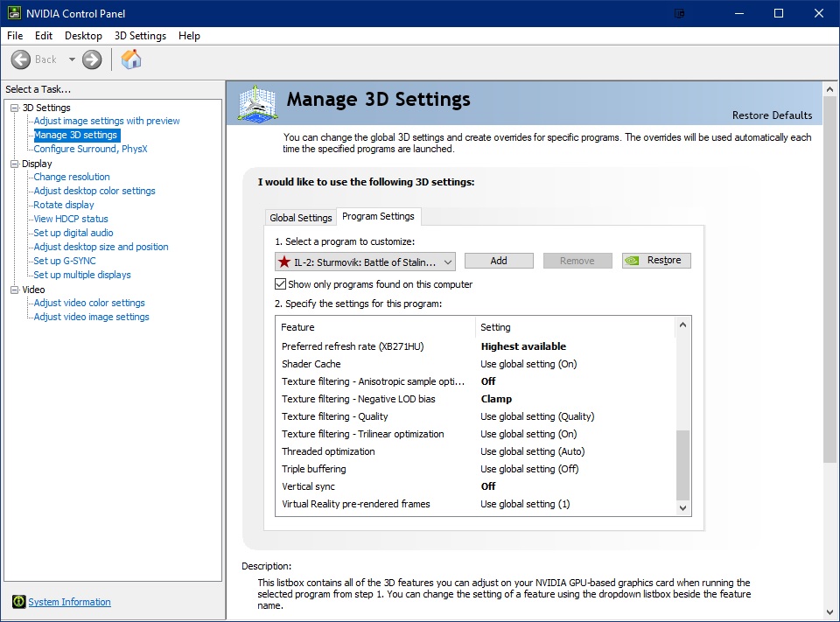This screenshot has height=622, width=840.
Task: Click main page scroll up arrow
Action: click(x=829, y=89)
